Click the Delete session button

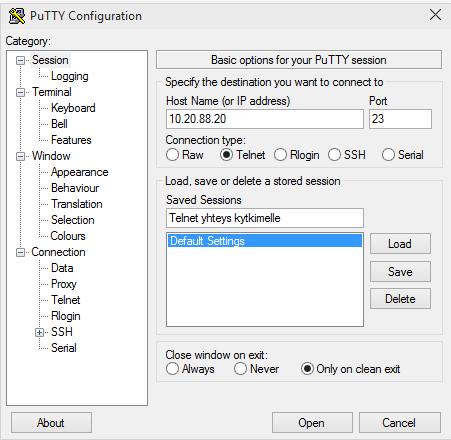point(400,299)
